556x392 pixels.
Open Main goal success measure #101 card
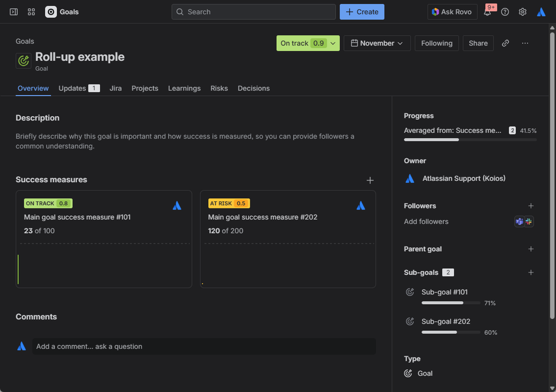click(104, 239)
